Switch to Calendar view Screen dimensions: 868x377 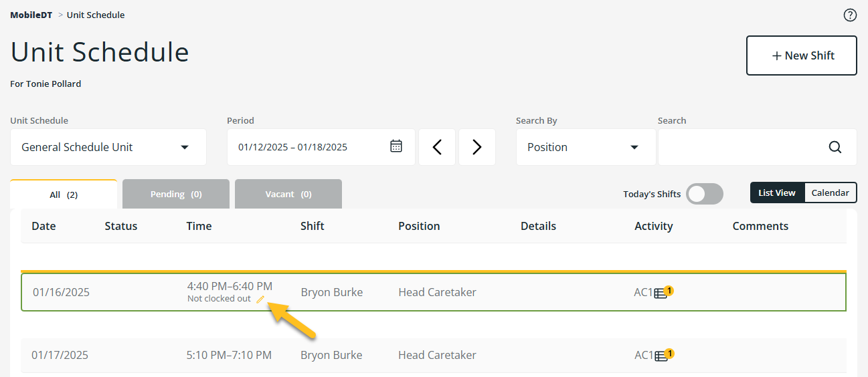pos(830,193)
